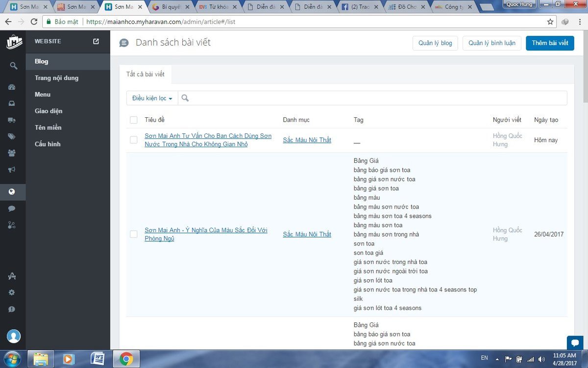Open Microsoft Word from the taskbar

pos(98,359)
